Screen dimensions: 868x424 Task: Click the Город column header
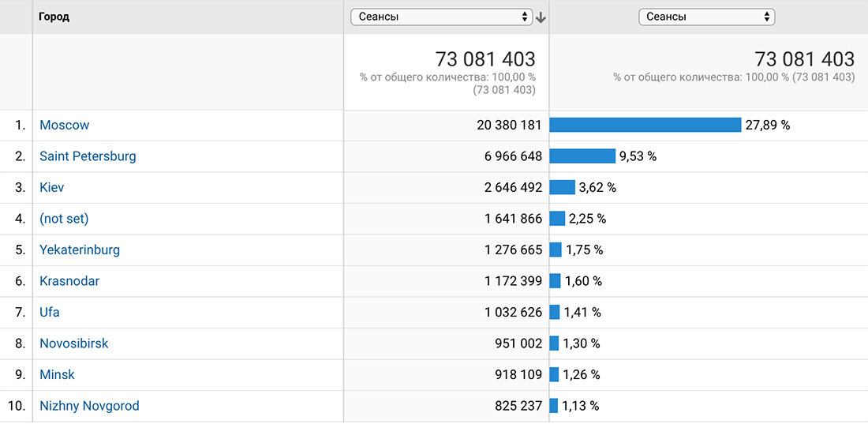(54, 17)
